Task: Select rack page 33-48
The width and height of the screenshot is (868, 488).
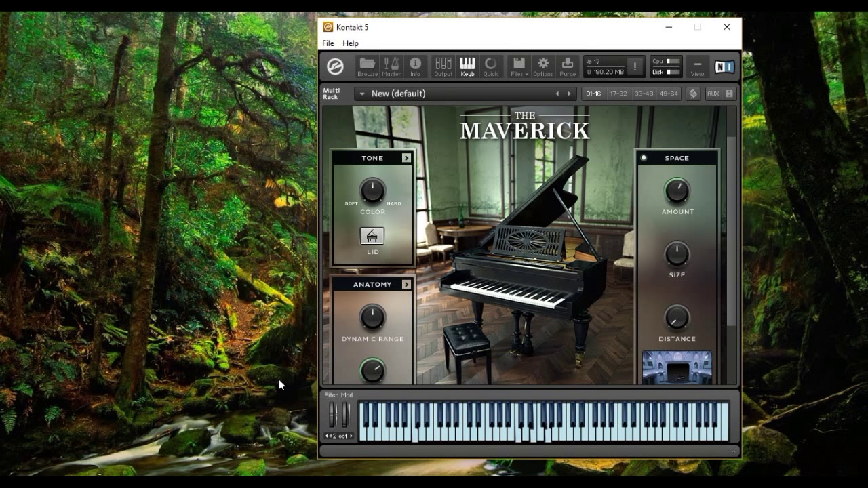Action: [x=644, y=94]
